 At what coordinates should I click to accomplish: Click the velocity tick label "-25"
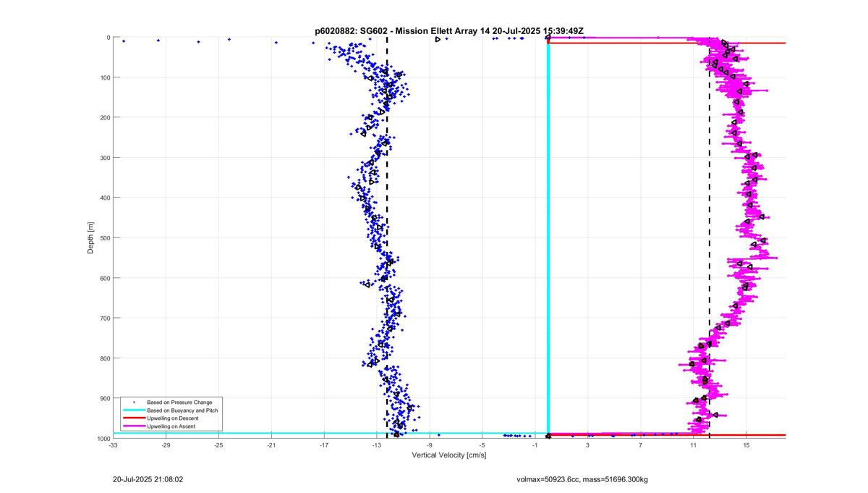(x=218, y=446)
